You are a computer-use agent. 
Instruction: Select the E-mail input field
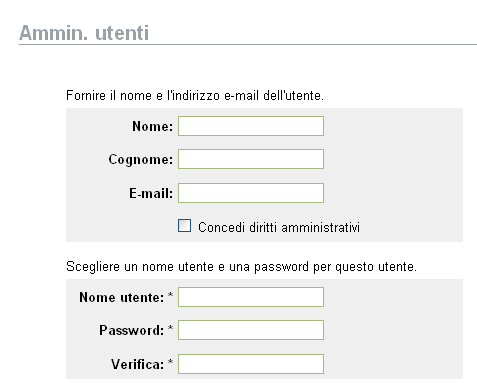point(251,193)
